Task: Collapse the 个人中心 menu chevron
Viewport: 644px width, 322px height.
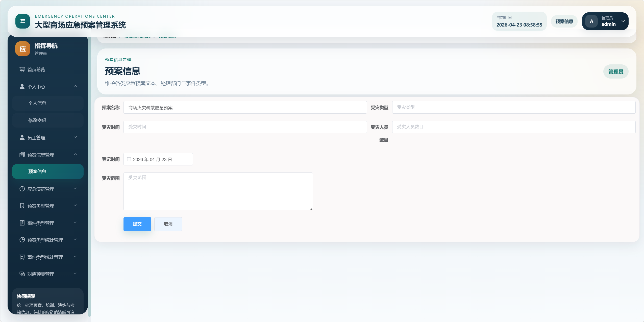Action: (x=75, y=86)
